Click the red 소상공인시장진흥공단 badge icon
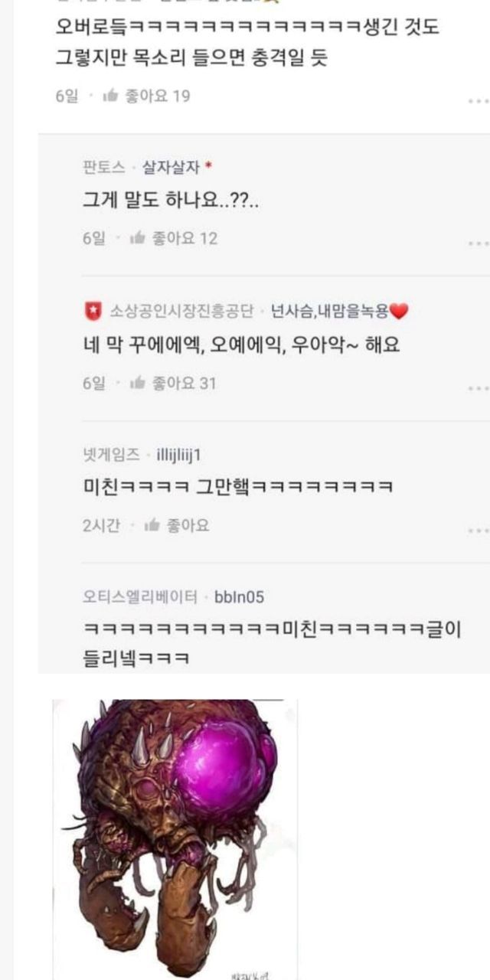This screenshot has height=980, width=490. tap(92, 311)
